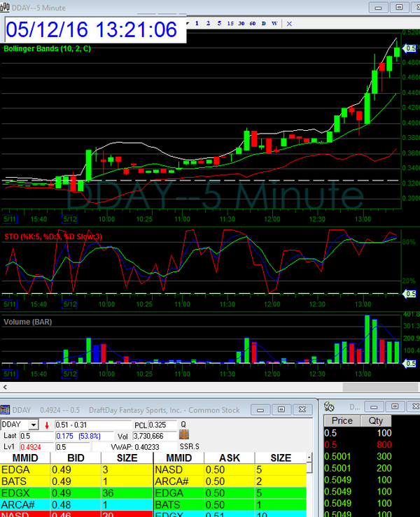Switch chart to 5-minute interval
Image resolution: width=420 pixels, height=517 pixels.
220,23
